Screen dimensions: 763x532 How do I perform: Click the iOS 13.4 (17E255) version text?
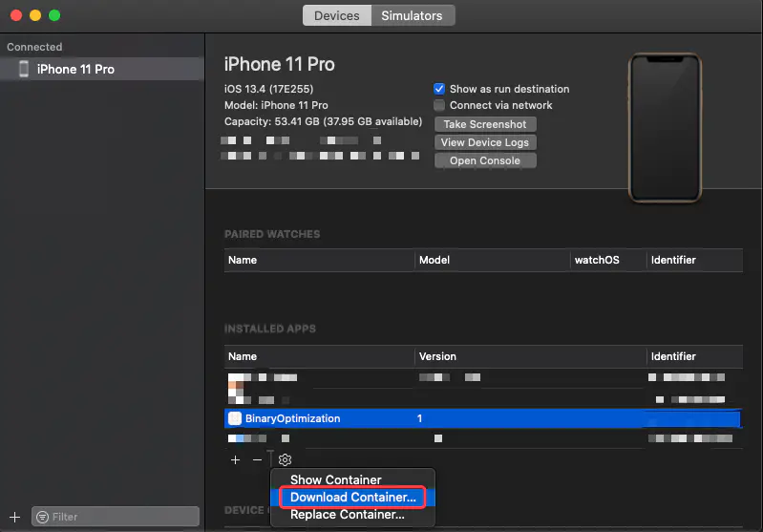click(x=268, y=89)
